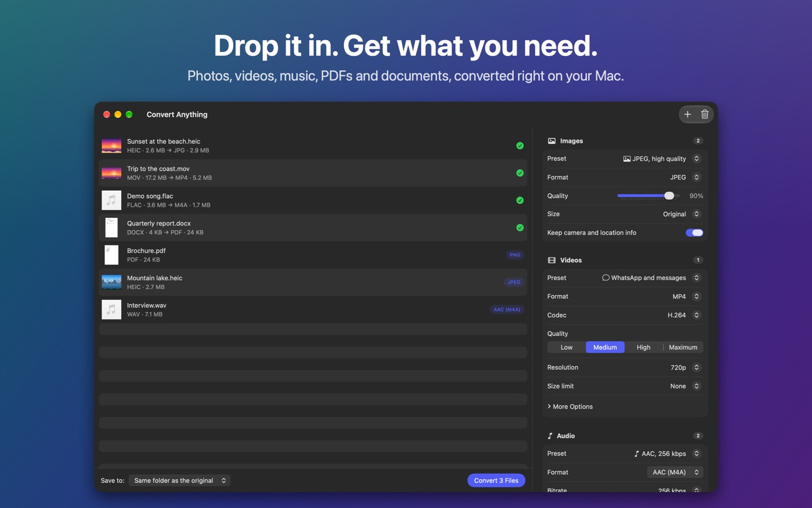Click the JPEG format badge on Mountain lake.heic
This screenshot has width=812, height=508.
(514, 282)
